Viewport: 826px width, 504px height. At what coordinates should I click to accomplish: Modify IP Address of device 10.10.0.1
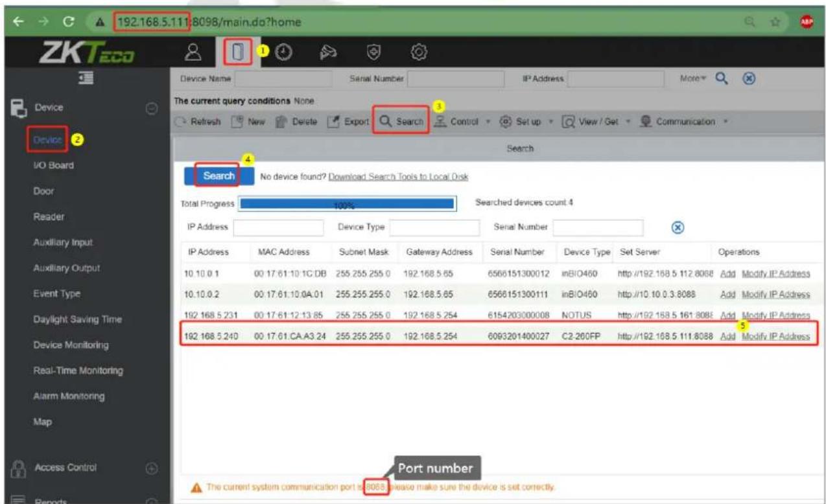point(775,274)
